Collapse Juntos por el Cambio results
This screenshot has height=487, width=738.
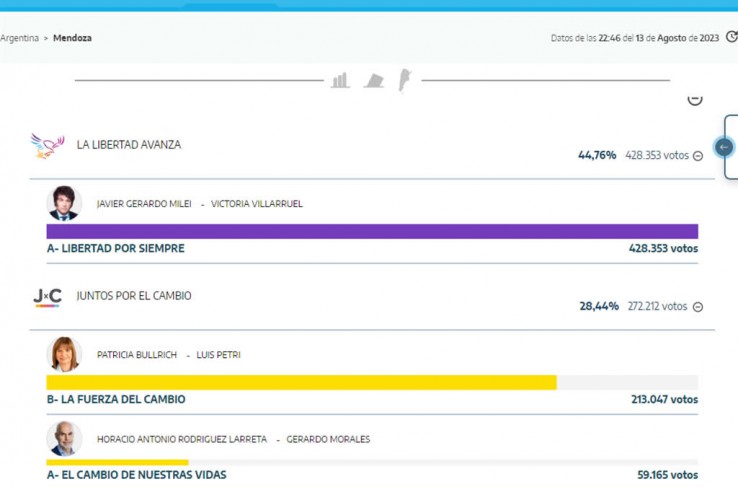(698, 307)
